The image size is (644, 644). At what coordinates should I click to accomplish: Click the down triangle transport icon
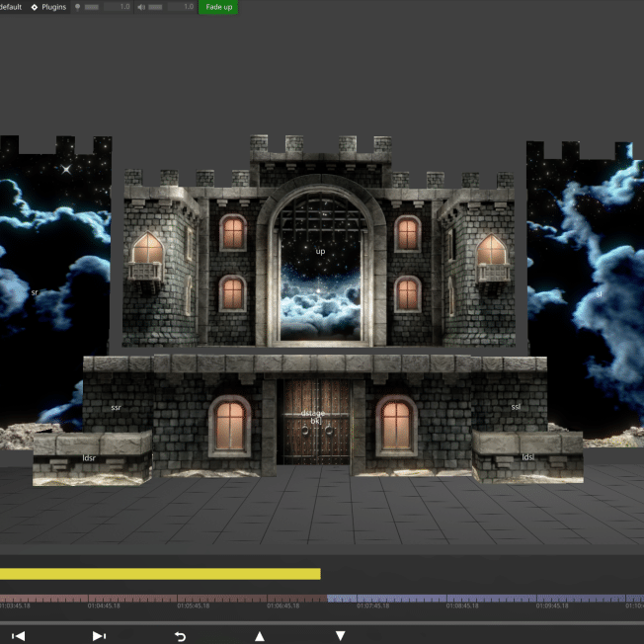tap(340, 636)
